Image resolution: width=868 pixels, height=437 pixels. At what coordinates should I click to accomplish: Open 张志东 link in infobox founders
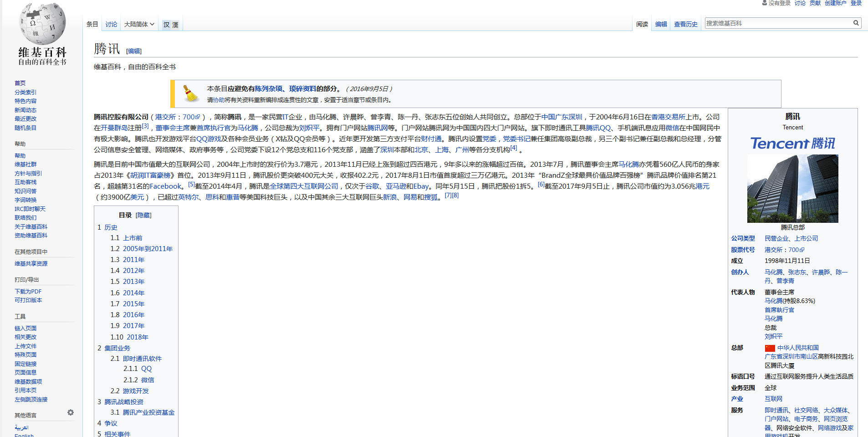coord(797,272)
